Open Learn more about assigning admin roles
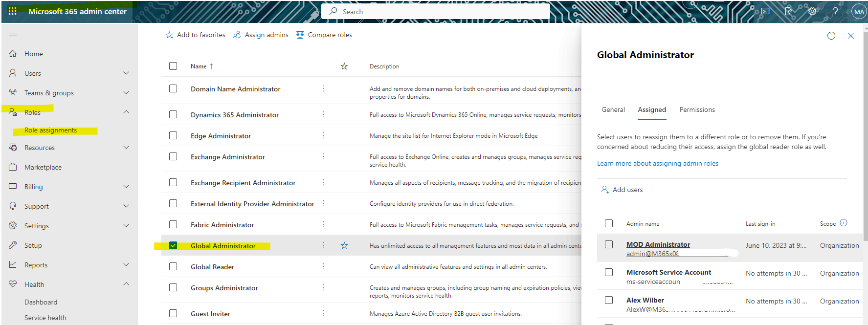The image size is (868, 325). 658,163
